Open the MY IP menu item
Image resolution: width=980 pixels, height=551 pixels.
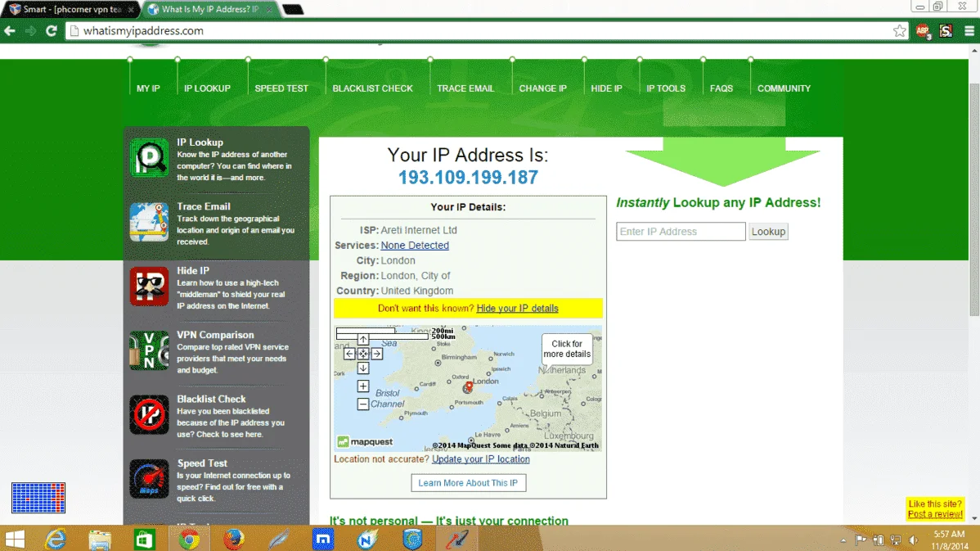(148, 88)
